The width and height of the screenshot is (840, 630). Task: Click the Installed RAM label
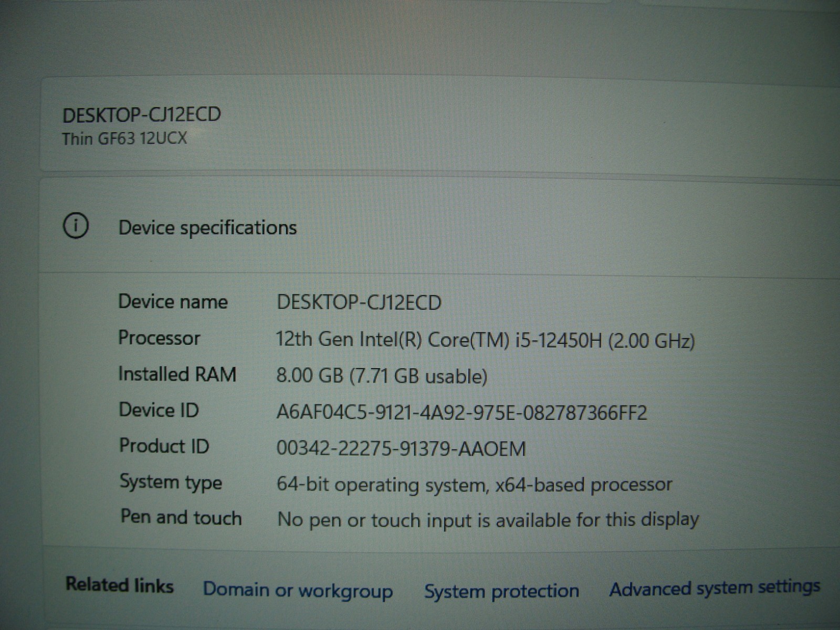point(177,374)
